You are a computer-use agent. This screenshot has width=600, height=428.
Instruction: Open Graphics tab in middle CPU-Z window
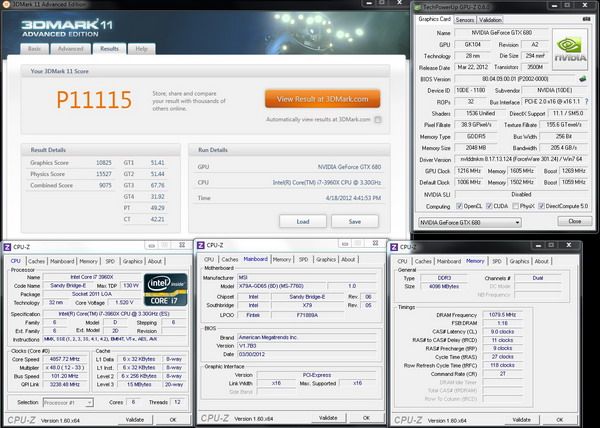[x=326, y=259]
